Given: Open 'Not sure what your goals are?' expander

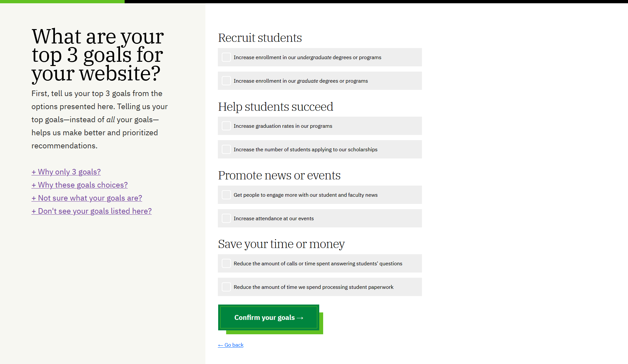Looking at the screenshot, I should point(87,198).
